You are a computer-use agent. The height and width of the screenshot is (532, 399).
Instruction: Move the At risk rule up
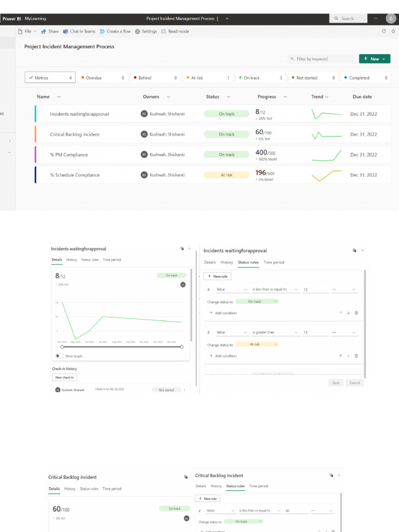[x=341, y=355]
